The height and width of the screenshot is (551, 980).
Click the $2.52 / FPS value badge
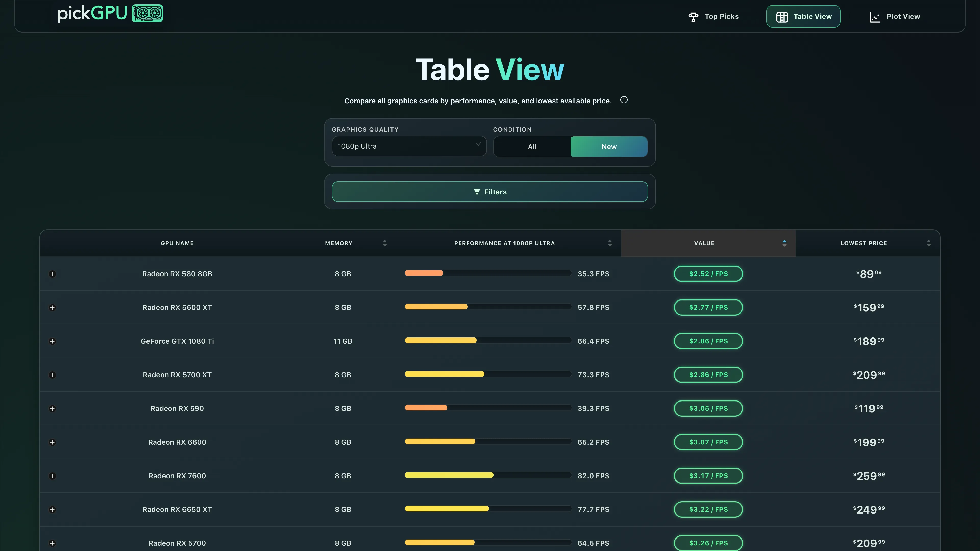pos(708,274)
